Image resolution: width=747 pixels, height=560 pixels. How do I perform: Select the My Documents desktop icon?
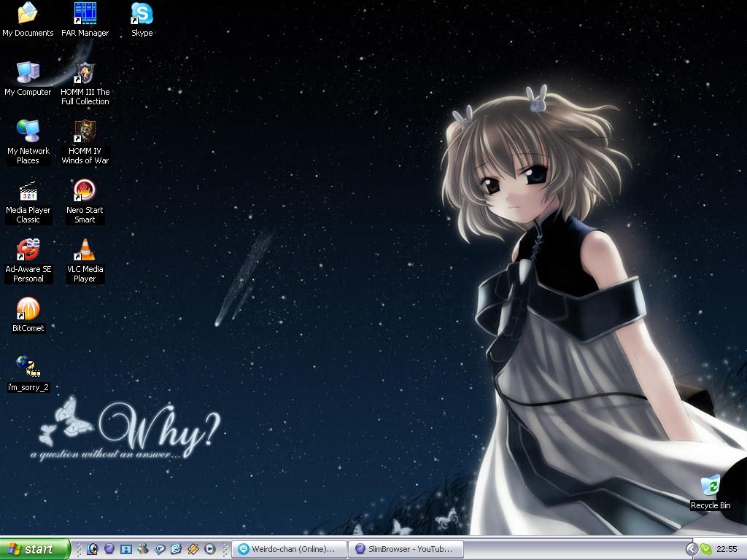[x=28, y=19]
